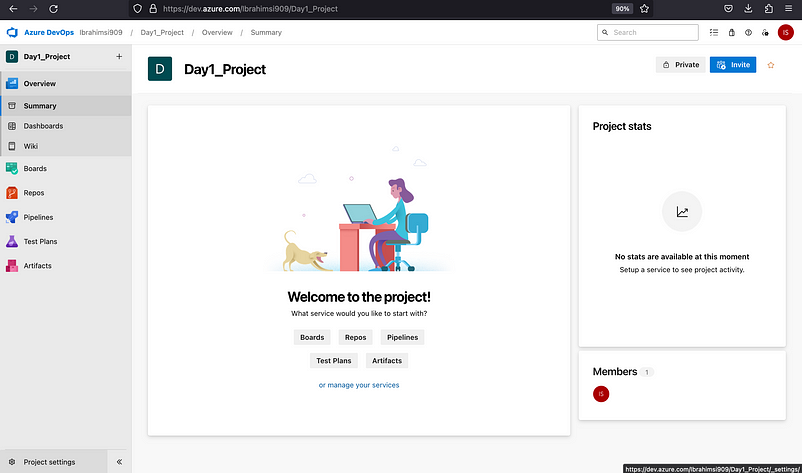802x473 pixels.
Task: Click the 'Welcome to the project!' heading
Action: (x=359, y=297)
